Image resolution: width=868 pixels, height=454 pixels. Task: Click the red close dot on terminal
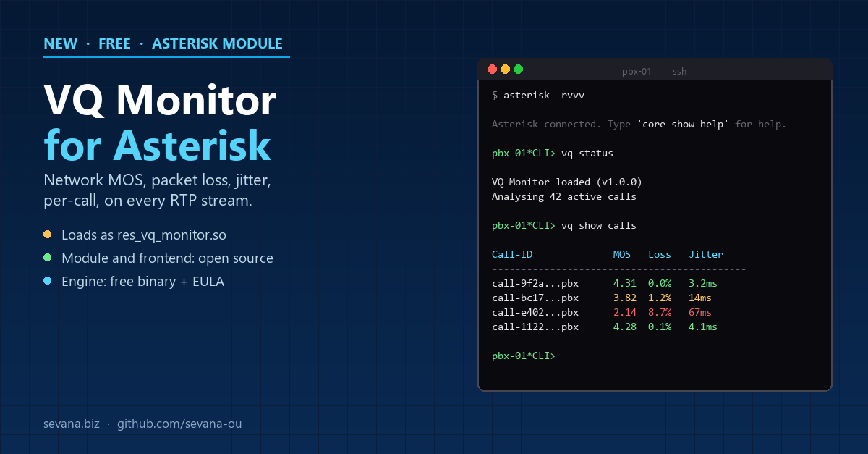[x=493, y=70]
